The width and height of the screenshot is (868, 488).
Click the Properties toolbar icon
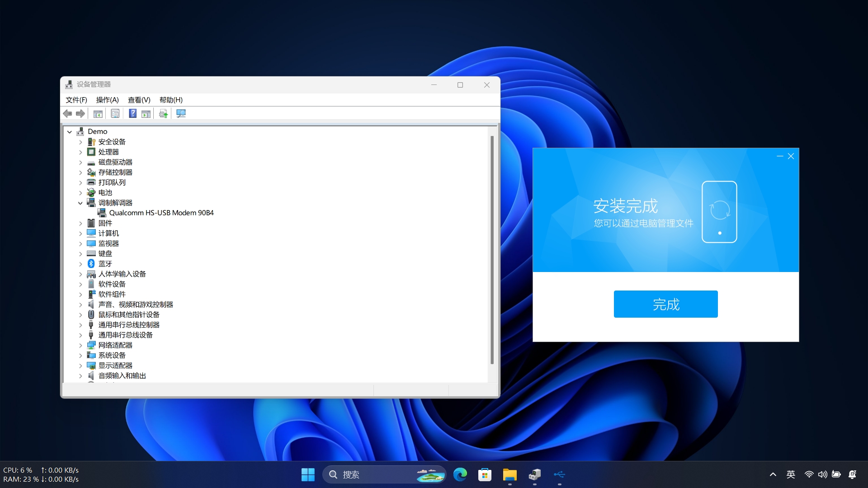[115, 114]
